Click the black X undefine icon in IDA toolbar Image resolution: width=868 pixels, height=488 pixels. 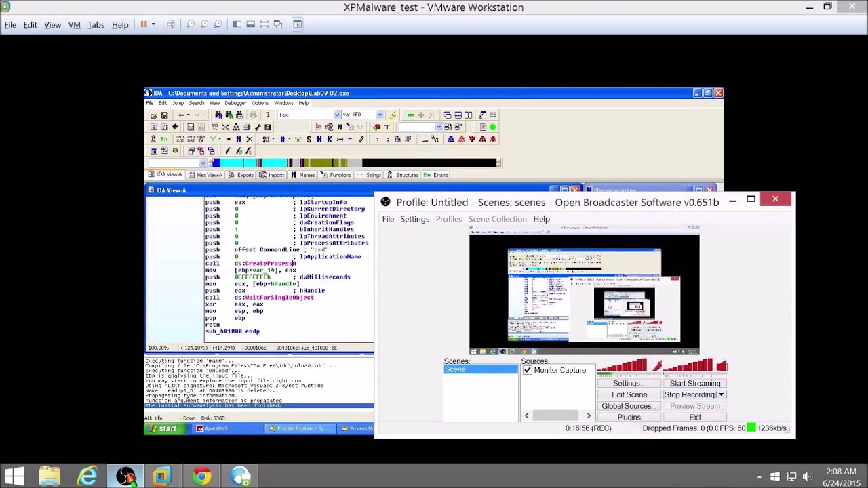pyautogui.click(x=250, y=139)
